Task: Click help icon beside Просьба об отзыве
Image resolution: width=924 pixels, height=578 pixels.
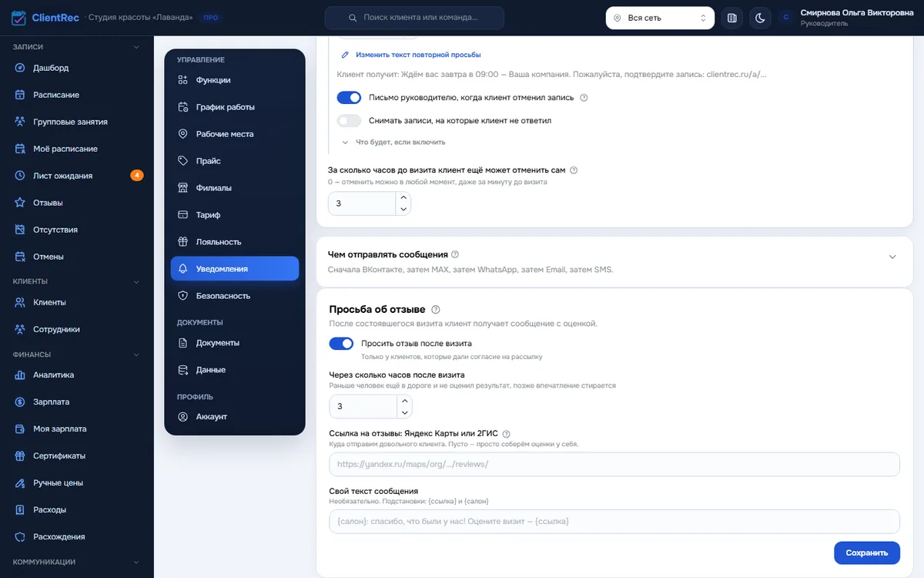Action: (436, 310)
